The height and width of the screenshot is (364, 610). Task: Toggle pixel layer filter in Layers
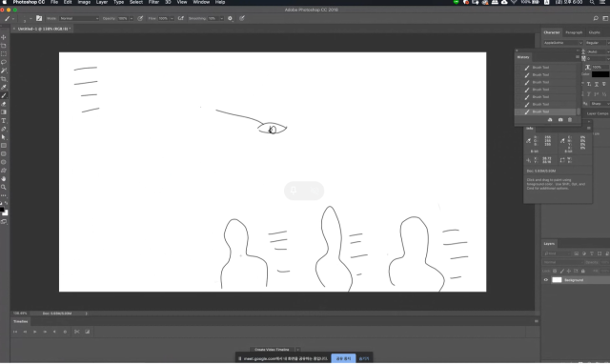pos(577,253)
